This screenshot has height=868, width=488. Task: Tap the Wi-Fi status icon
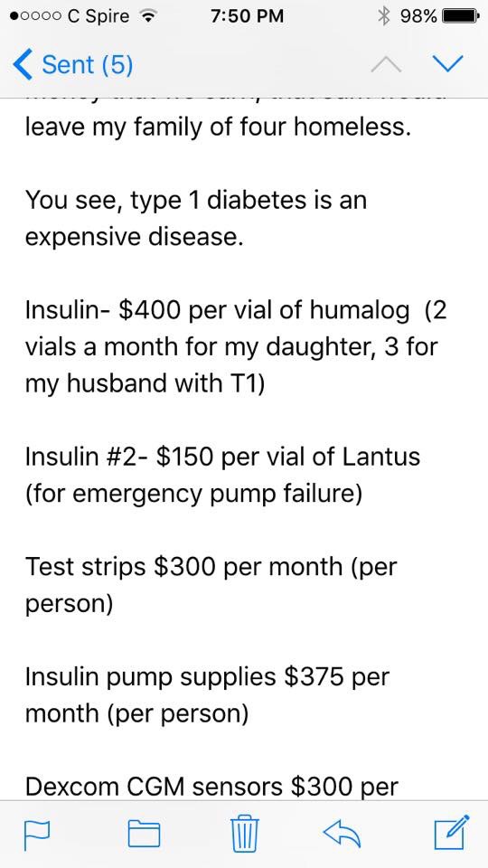tap(147, 16)
